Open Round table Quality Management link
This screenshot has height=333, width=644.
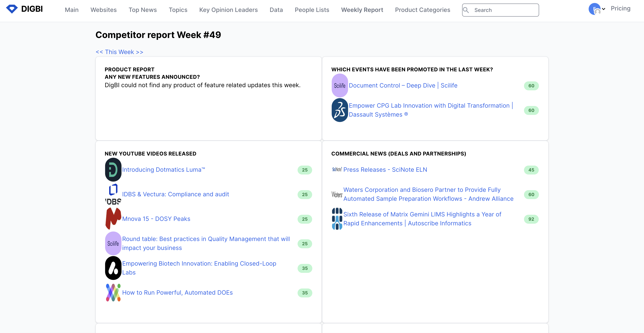tap(206, 243)
